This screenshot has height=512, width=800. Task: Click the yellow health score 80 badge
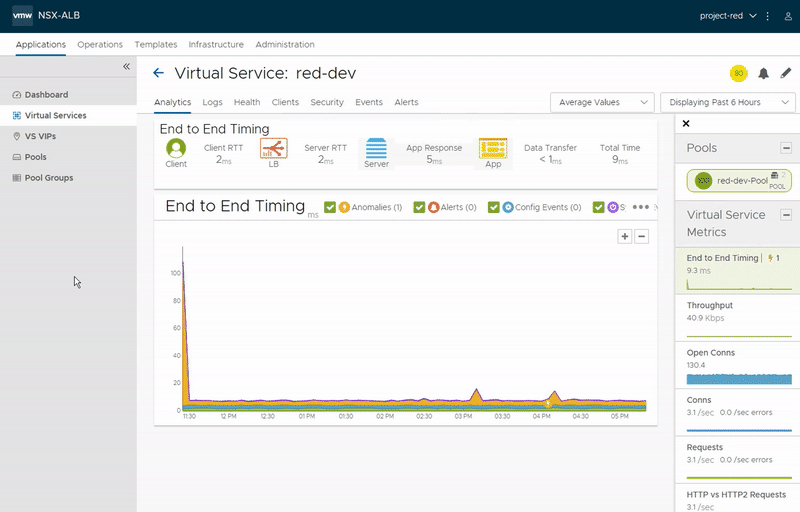click(x=738, y=73)
